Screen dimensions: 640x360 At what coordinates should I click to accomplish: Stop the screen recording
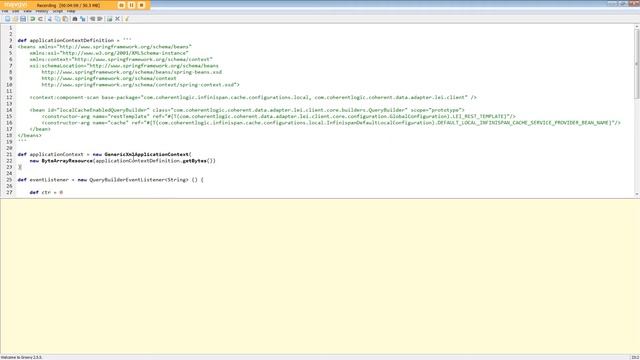141,5
